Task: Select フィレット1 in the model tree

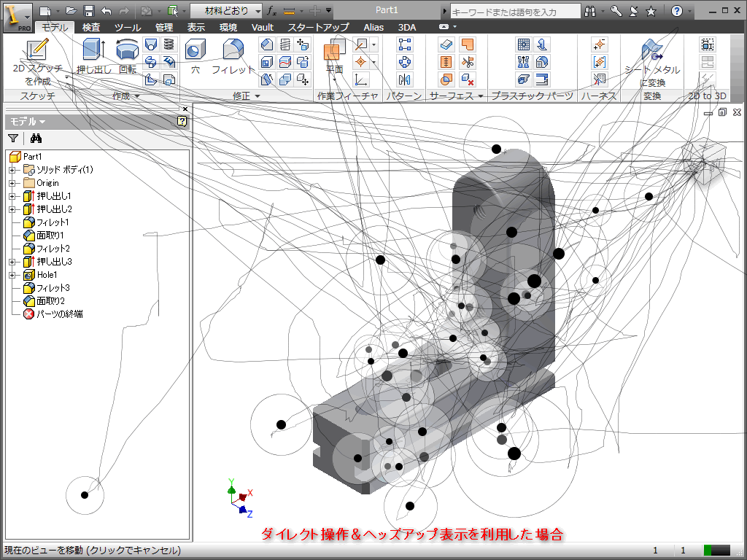Action: [x=53, y=222]
